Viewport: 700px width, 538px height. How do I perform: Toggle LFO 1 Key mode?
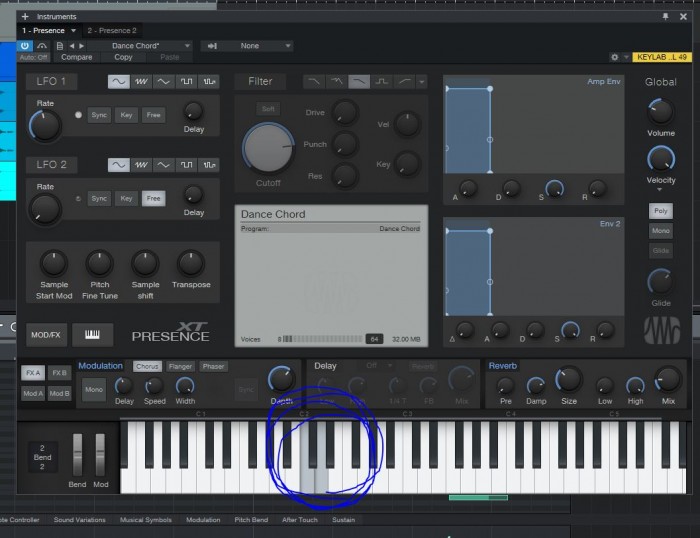126,115
